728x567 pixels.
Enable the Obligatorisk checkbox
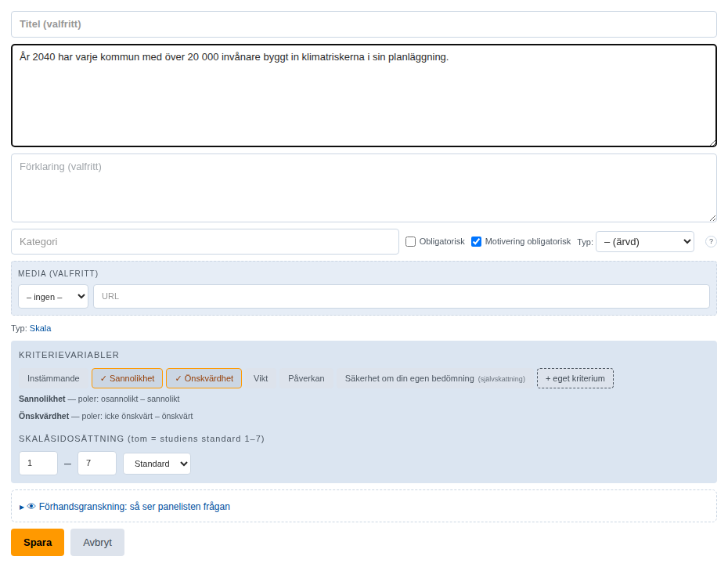click(x=410, y=241)
